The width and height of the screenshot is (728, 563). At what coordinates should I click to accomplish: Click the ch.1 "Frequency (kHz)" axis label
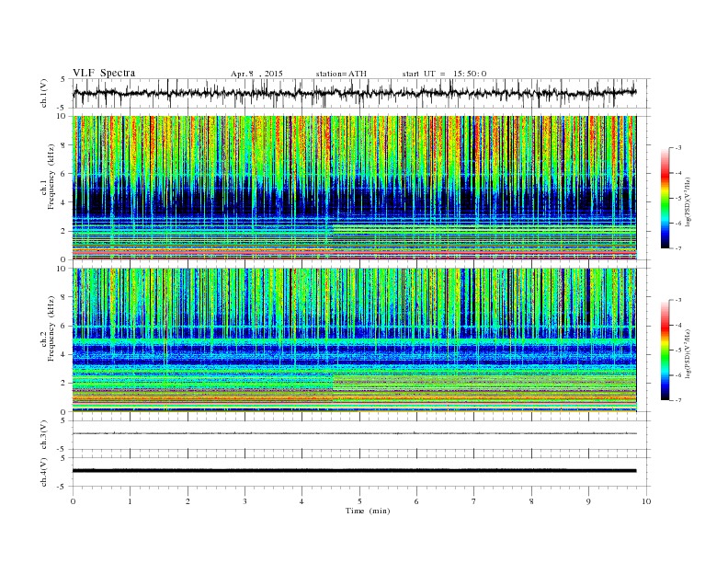pos(51,177)
